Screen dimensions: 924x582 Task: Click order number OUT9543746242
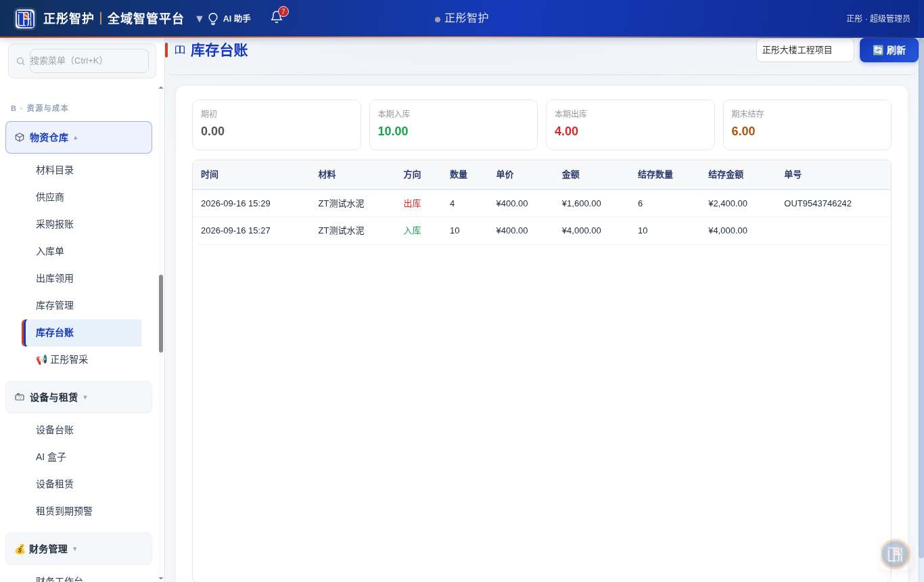point(818,203)
